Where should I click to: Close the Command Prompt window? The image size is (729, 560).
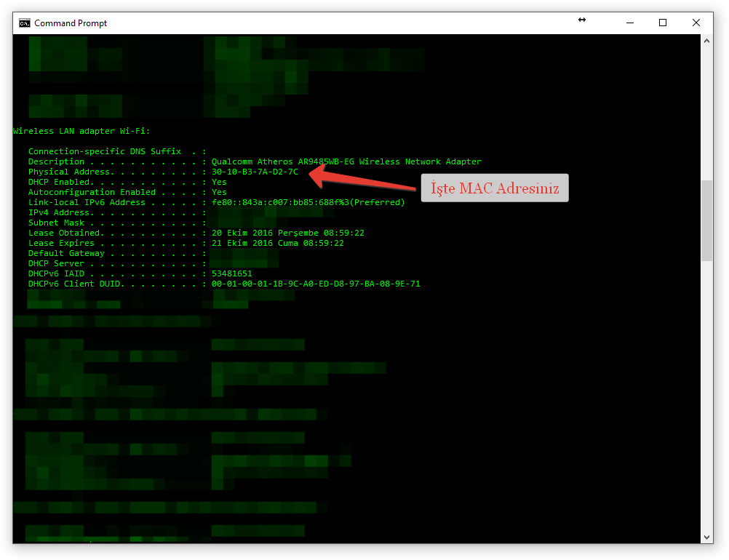(x=696, y=23)
